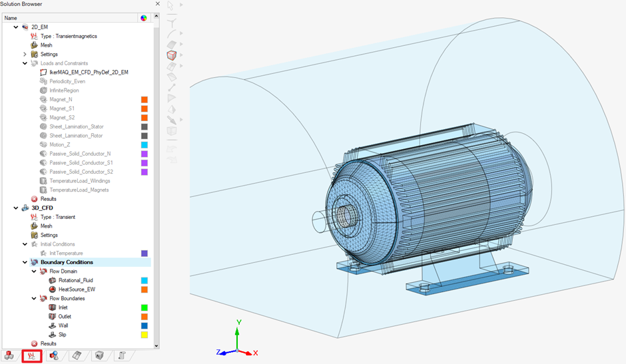Screen dimensions: 626x364
Task: Click the scrollbar down arrow in Solution Browser
Action: (x=156, y=345)
